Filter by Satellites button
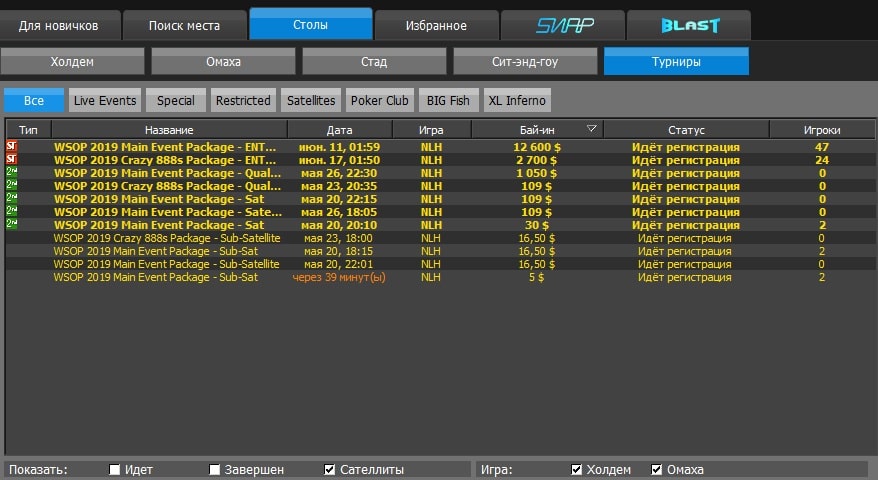Image resolution: width=878 pixels, height=480 pixels. 310,101
